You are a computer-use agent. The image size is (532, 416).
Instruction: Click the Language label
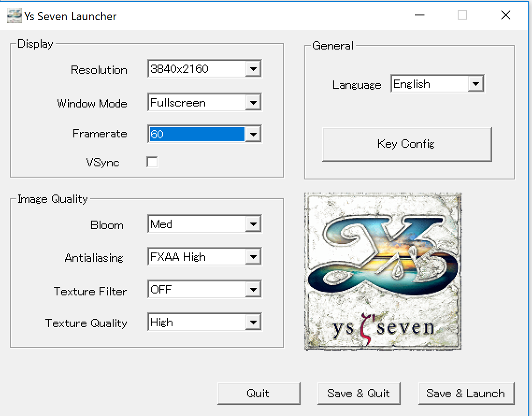(357, 85)
